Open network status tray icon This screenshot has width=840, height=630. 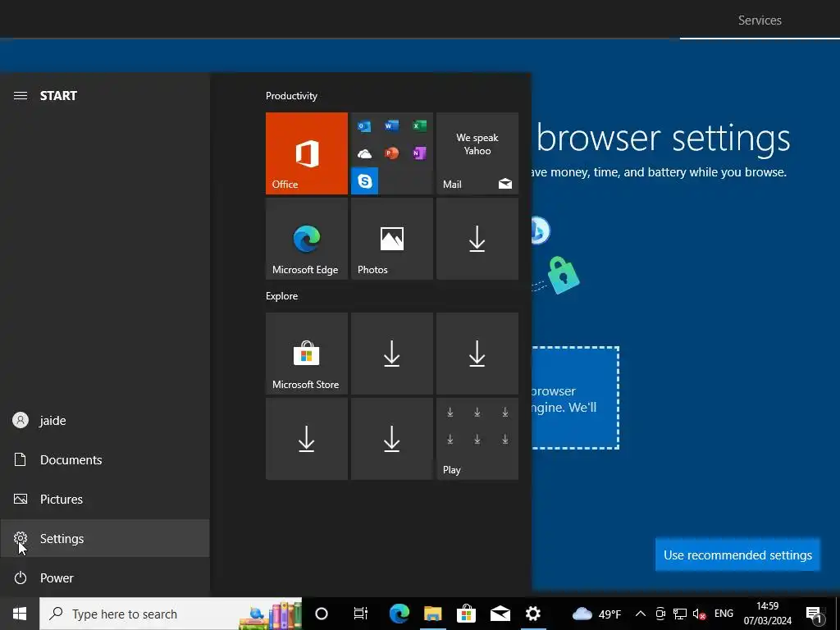coord(680,614)
